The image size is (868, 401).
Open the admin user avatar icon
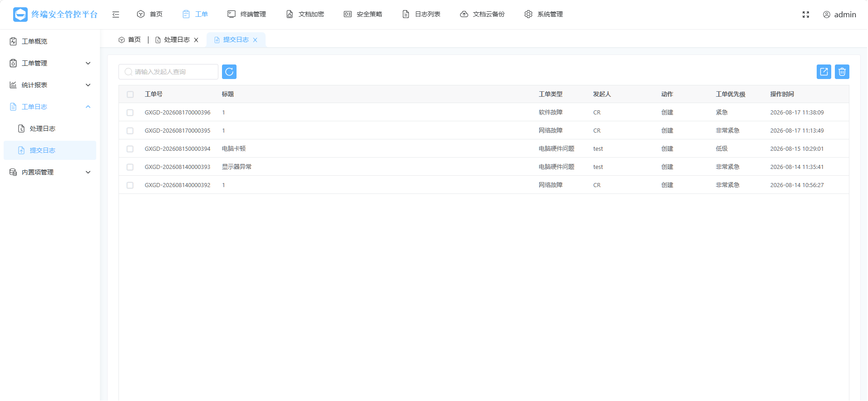coord(827,15)
